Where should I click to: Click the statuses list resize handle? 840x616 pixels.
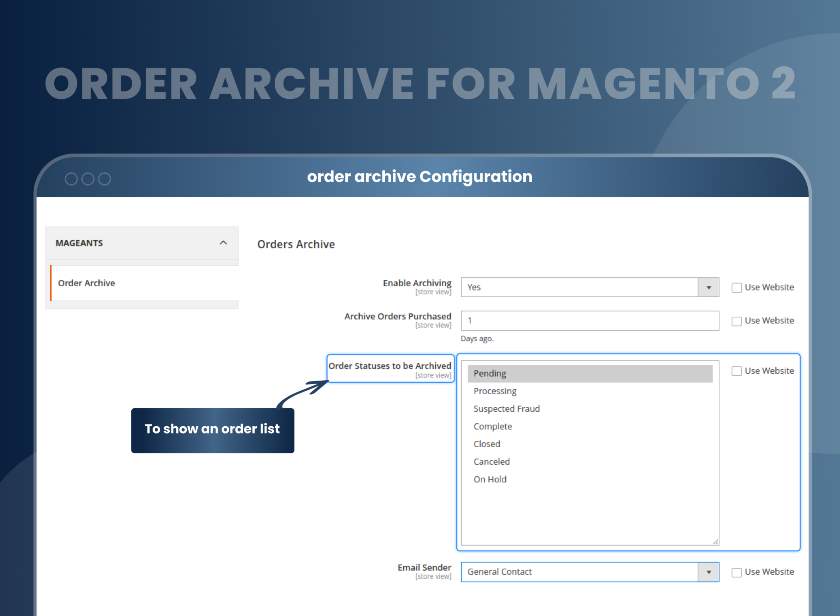coord(716,542)
